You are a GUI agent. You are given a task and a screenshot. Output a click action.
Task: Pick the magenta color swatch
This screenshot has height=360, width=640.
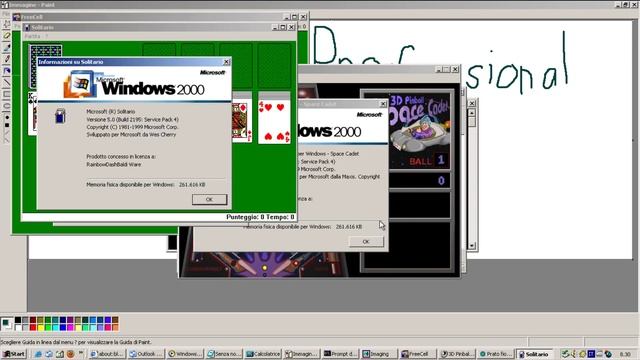[70, 328]
